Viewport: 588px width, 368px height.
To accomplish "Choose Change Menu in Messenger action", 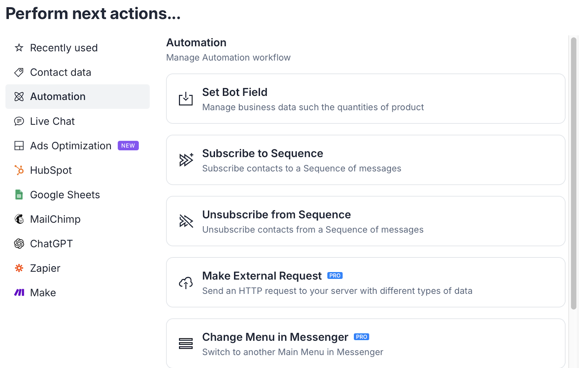I will (365, 343).
